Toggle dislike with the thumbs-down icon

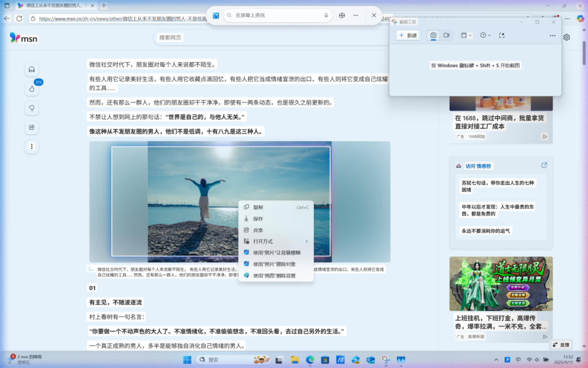pos(32,108)
